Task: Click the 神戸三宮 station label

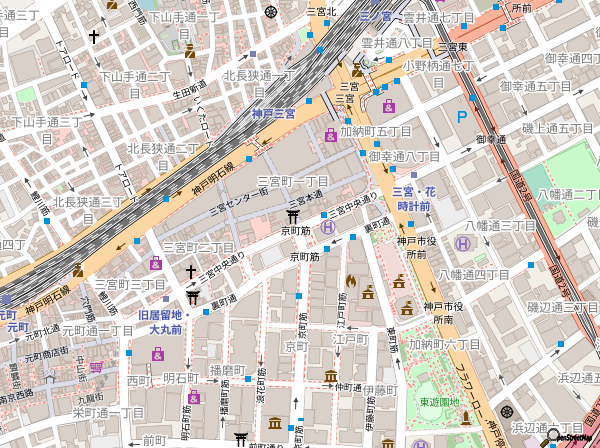Action: point(273,114)
